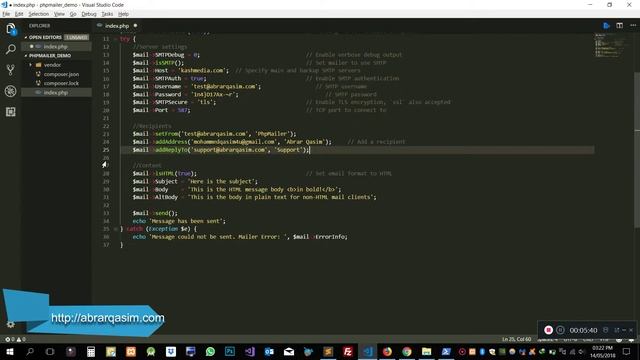The height and width of the screenshot is (360, 640).
Task: Open the Manage gear menu
Action: (x=11, y=324)
